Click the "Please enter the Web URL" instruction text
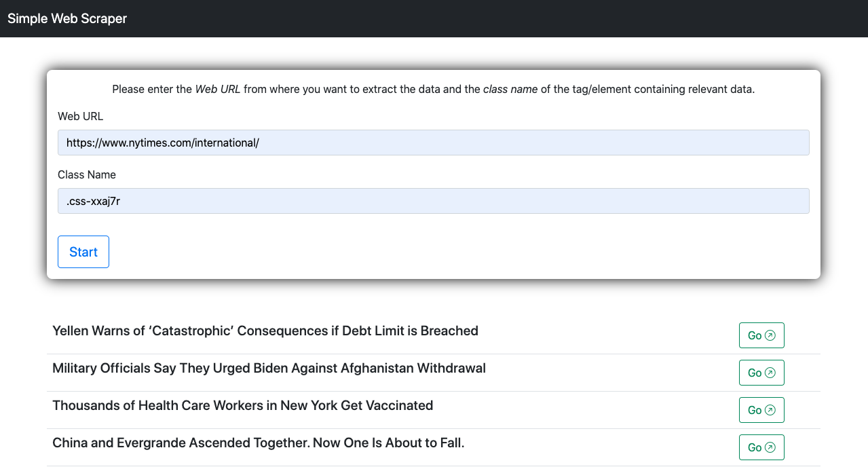868x467 pixels. click(433, 89)
